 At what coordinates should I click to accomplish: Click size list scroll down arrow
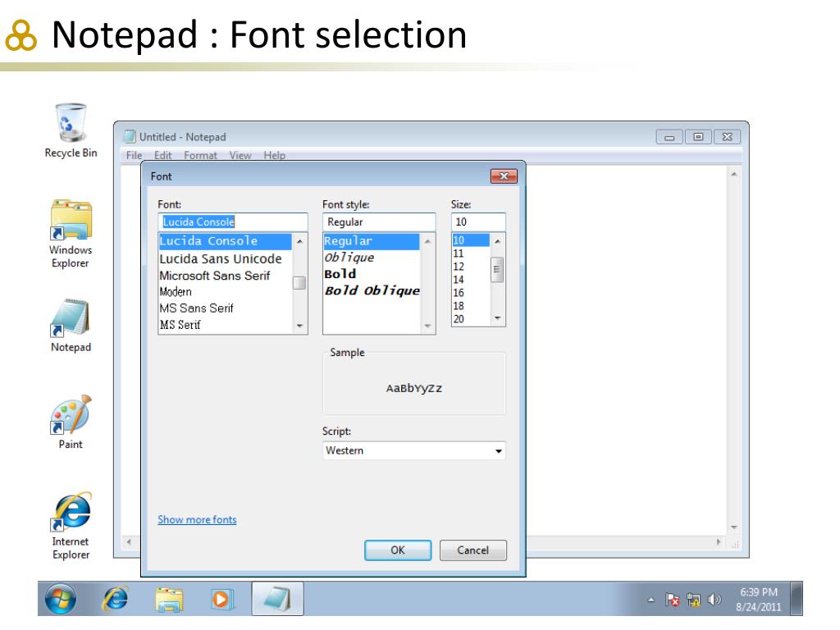tap(497, 318)
